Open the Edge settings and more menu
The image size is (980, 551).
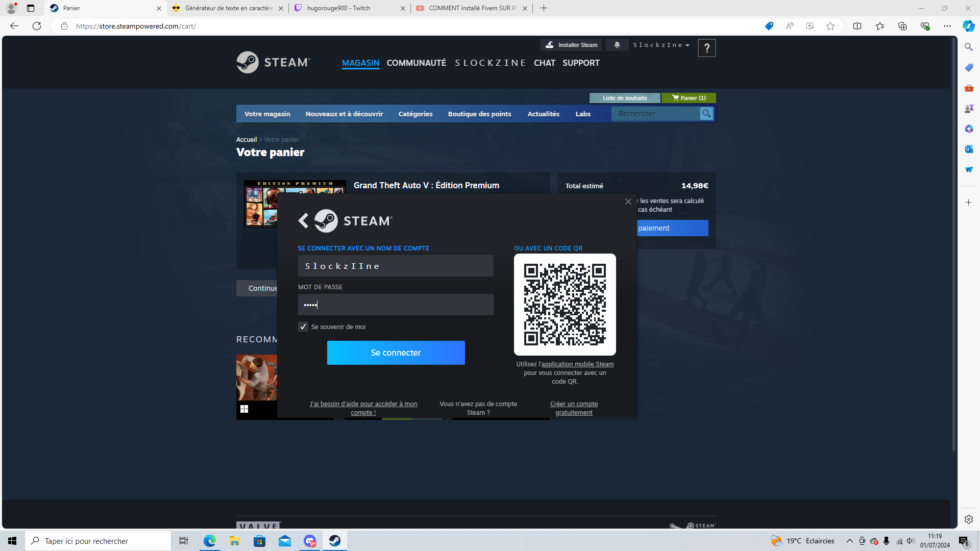947,26
